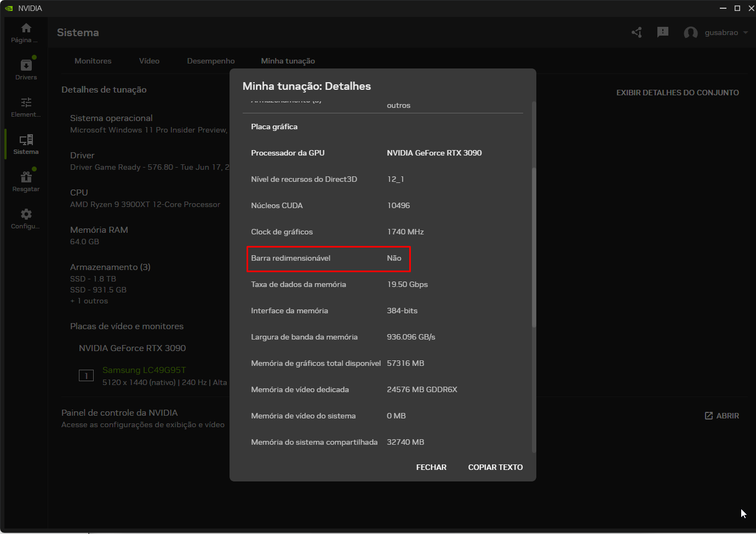Close the dialog with FECHAR
756x534 pixels.
[431, 467]
